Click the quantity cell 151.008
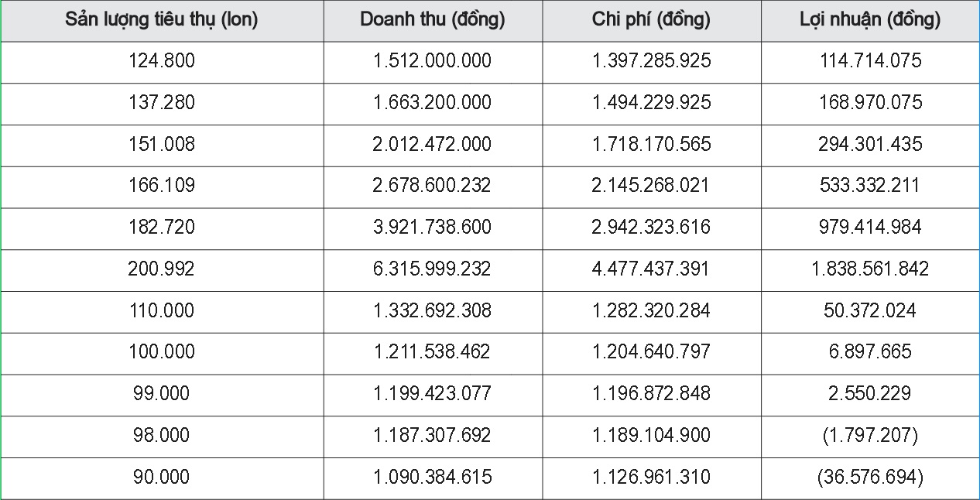 (162, 146)
